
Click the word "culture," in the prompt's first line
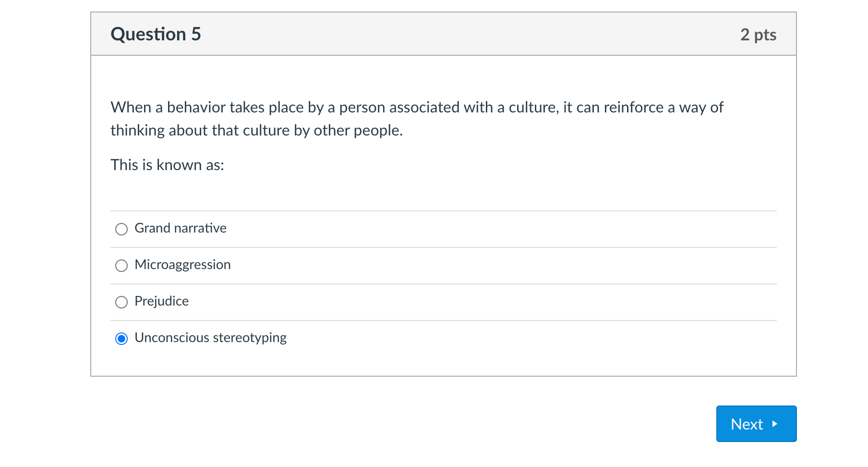point(534,107)
